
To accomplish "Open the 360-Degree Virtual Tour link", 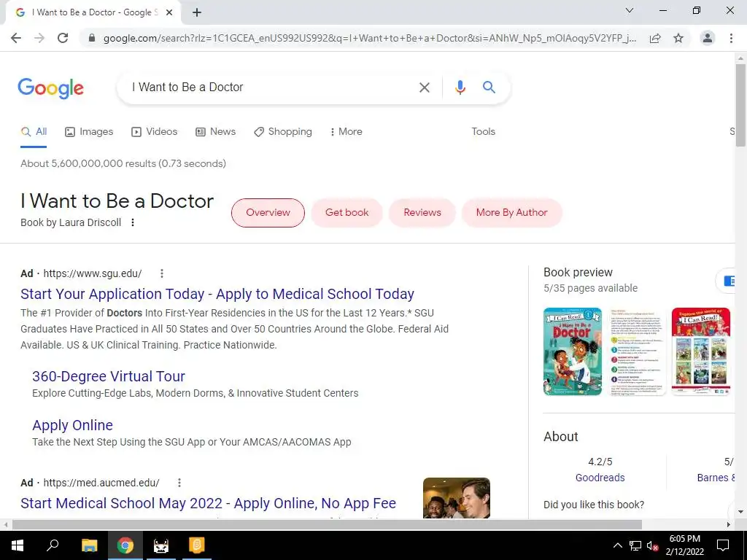I will pos(109,376).
